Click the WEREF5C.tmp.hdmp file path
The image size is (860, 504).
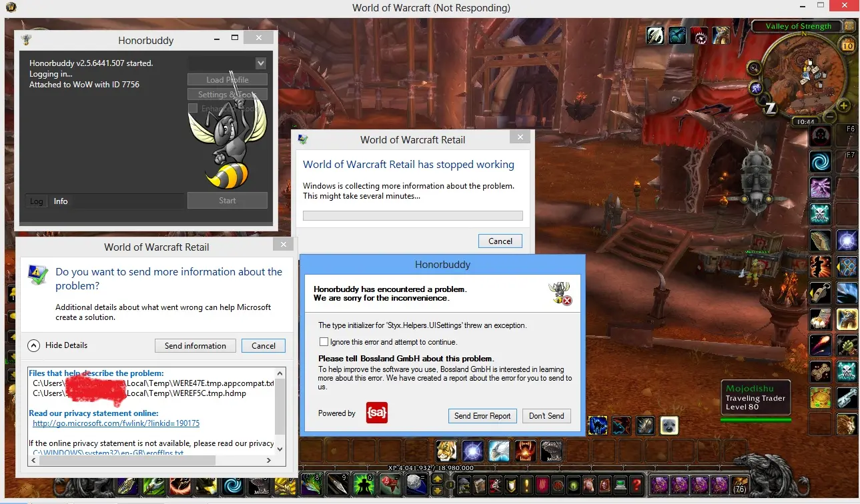click(x=139, y=393)
